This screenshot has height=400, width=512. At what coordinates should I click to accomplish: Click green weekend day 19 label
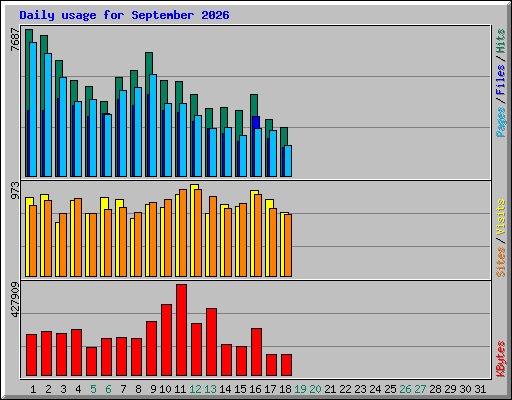click(x=300, y=389)
